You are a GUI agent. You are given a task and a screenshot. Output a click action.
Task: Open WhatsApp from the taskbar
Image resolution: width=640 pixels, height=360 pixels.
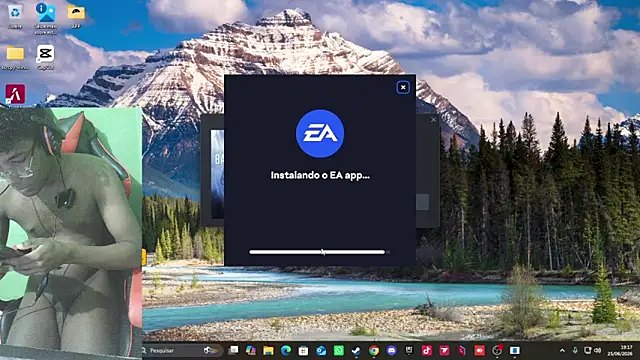coord(338,350)
